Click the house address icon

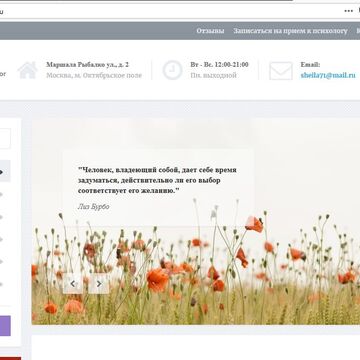pyautogui.click(x=27, y=70)
